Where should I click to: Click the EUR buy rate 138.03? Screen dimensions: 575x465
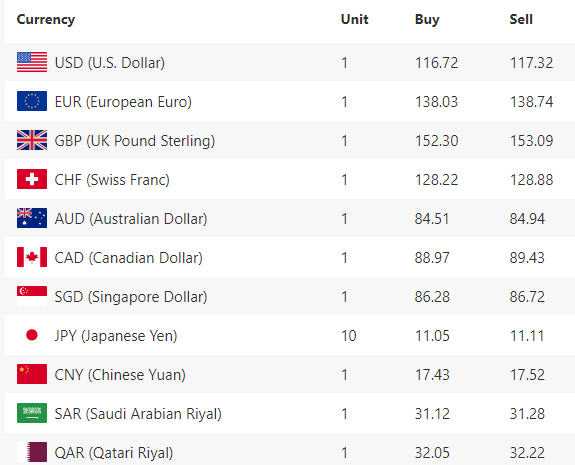(x=436, y=102)
